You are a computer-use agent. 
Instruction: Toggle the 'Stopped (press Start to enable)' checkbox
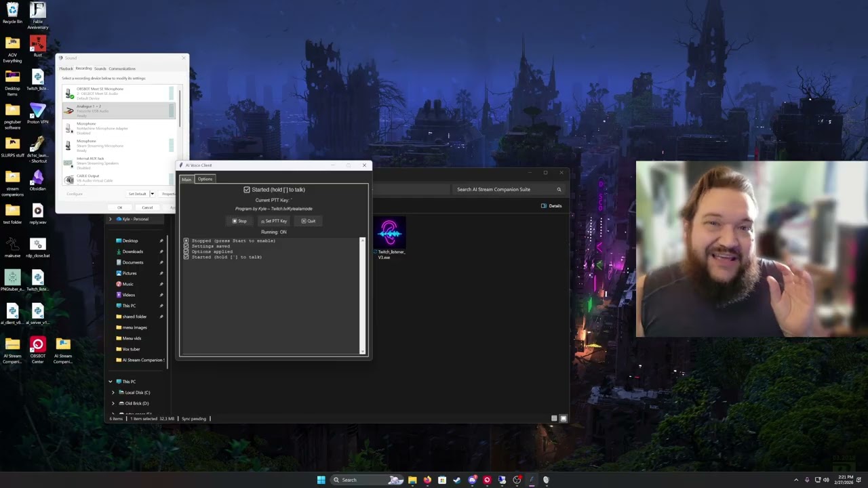[186, 241]
